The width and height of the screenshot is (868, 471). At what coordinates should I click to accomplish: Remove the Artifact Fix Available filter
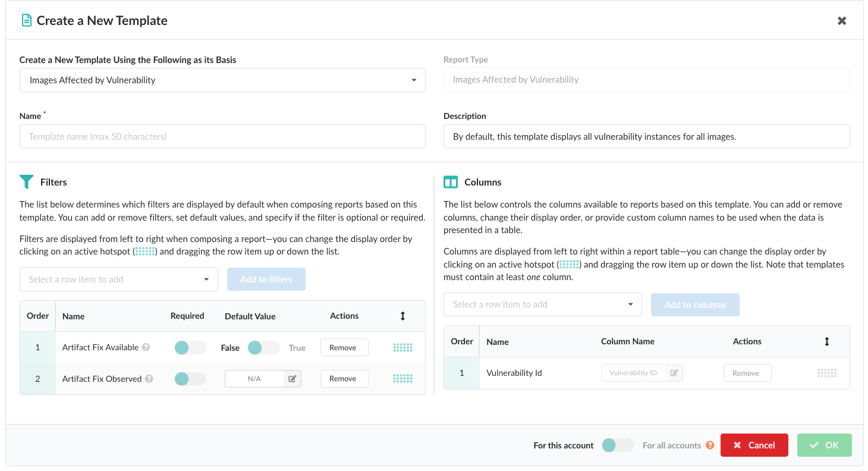pos(344,347)
